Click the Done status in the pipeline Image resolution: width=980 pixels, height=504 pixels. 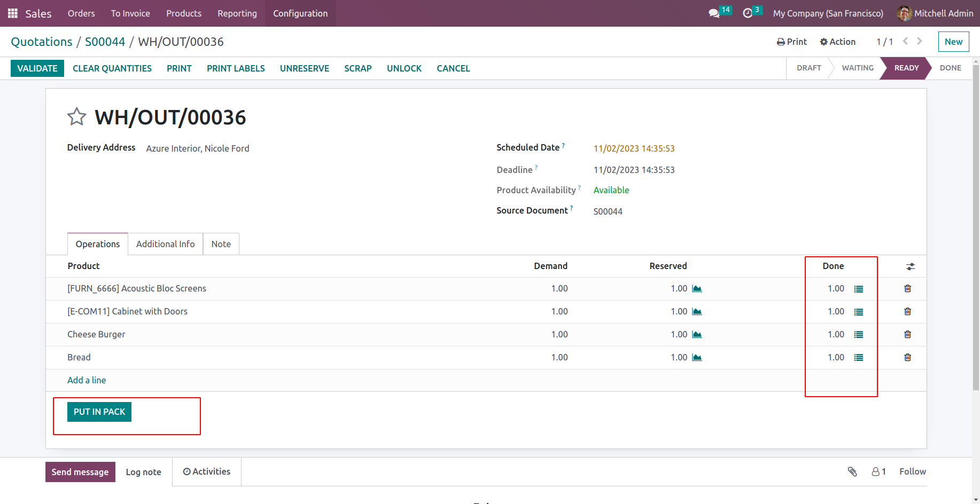[x=950, y=68]
